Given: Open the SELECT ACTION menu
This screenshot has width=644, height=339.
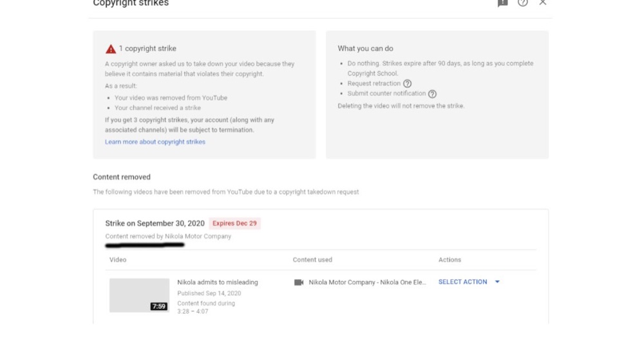Looking at the screenshot, I should (469, 282).
